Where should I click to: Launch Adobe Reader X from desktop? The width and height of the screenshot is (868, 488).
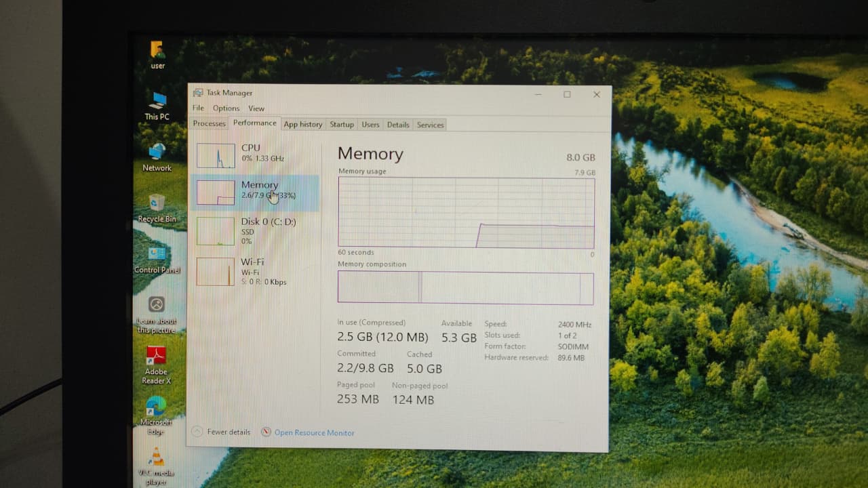click(x=157, y=356)
